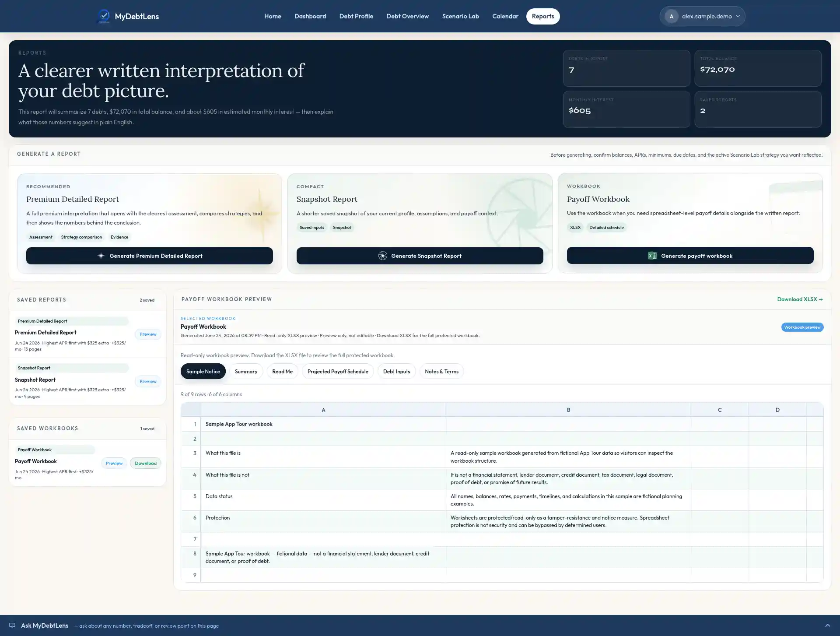Select the Reports nav pill

tap(543, 16)
